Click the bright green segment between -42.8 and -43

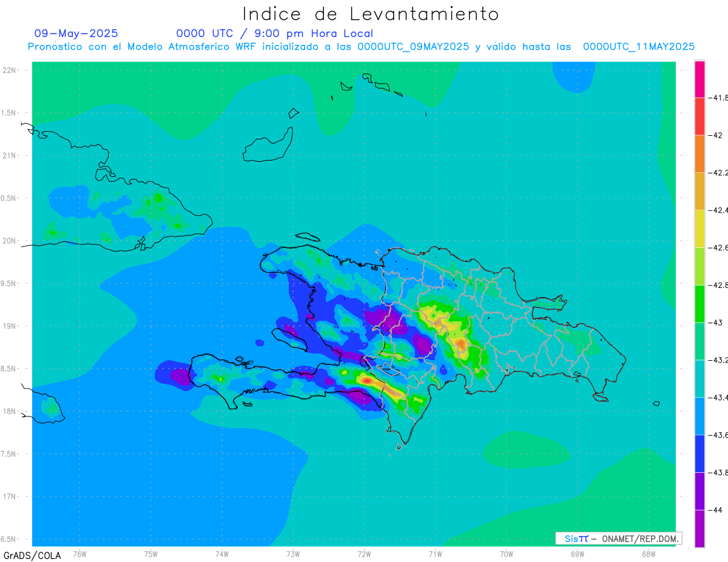699,304
